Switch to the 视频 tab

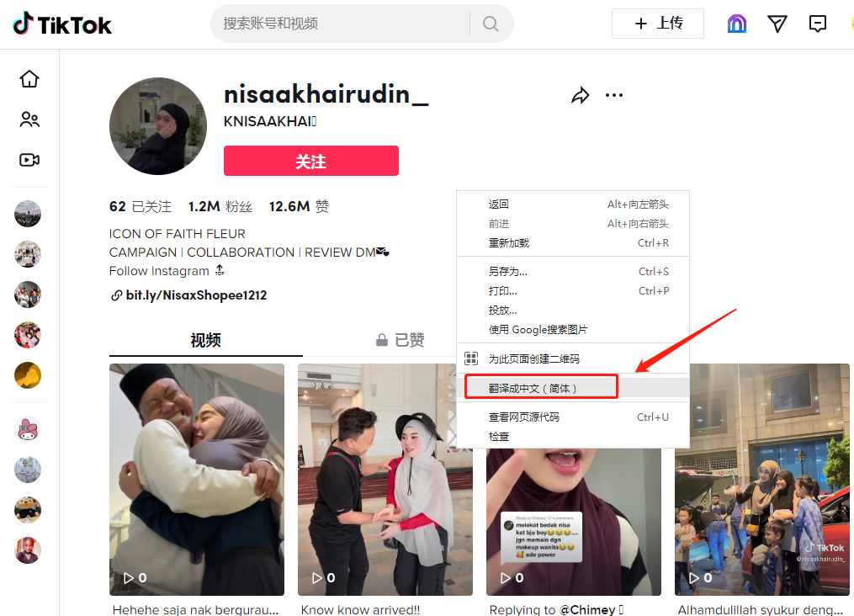(205, 340)
